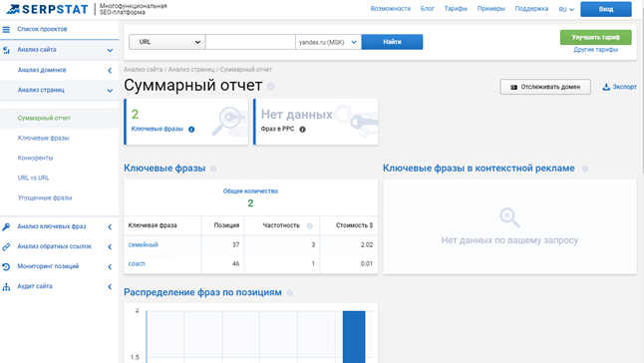This screenshot has width=644, height=363.
Task: Click the cost value 2.02
Action: pyautogui.click(x=367, y=244)
